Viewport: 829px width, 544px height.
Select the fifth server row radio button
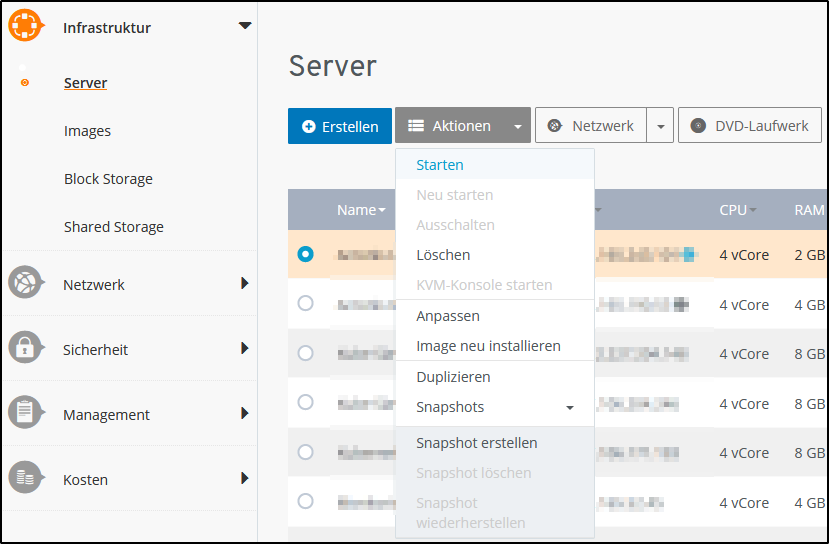tap(306, 452)
